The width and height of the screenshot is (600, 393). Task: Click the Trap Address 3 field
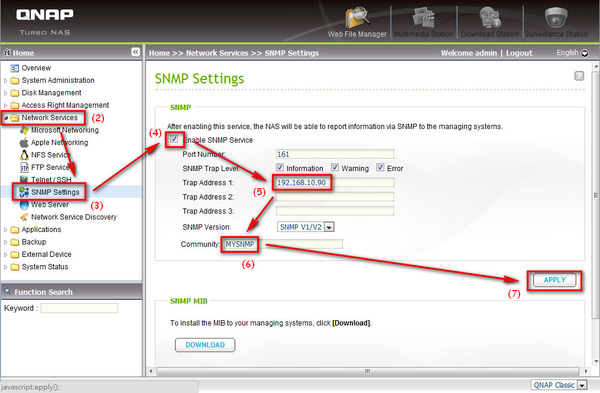tap(335, 211)
